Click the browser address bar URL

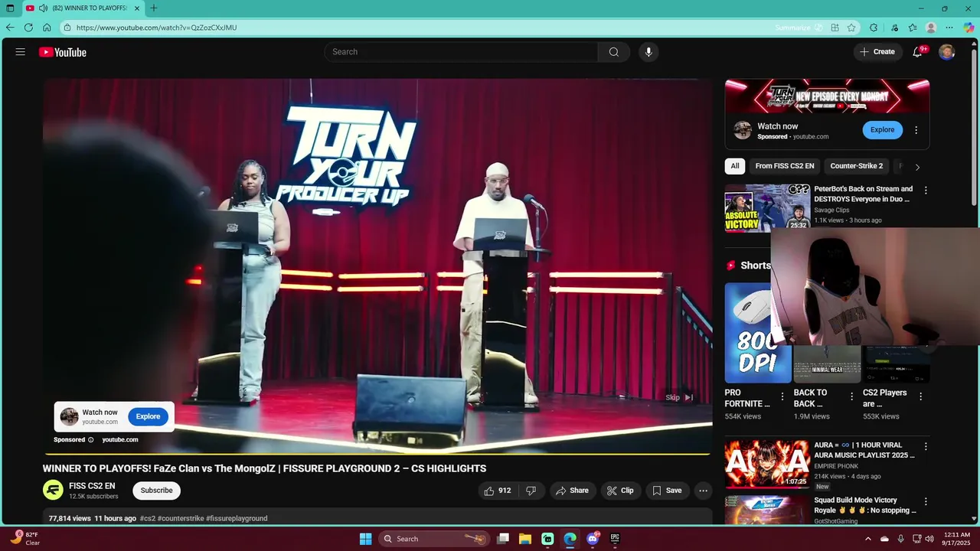click(156, 28)
